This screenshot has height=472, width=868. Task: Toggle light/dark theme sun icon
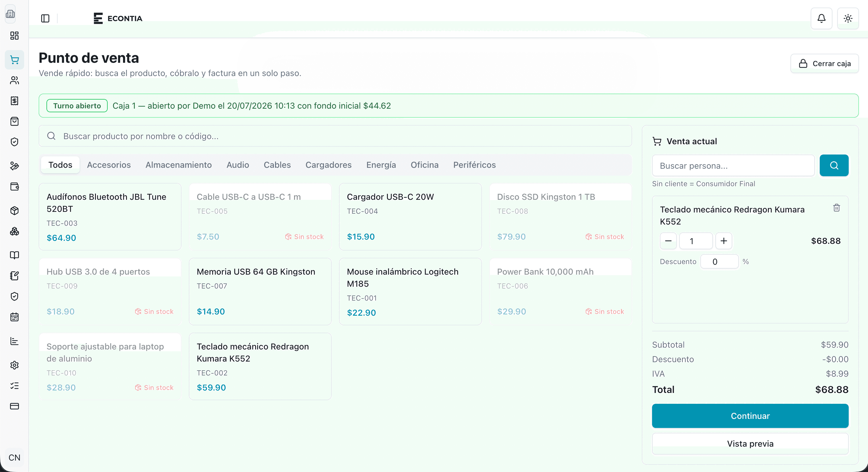(x=848, y=18)
